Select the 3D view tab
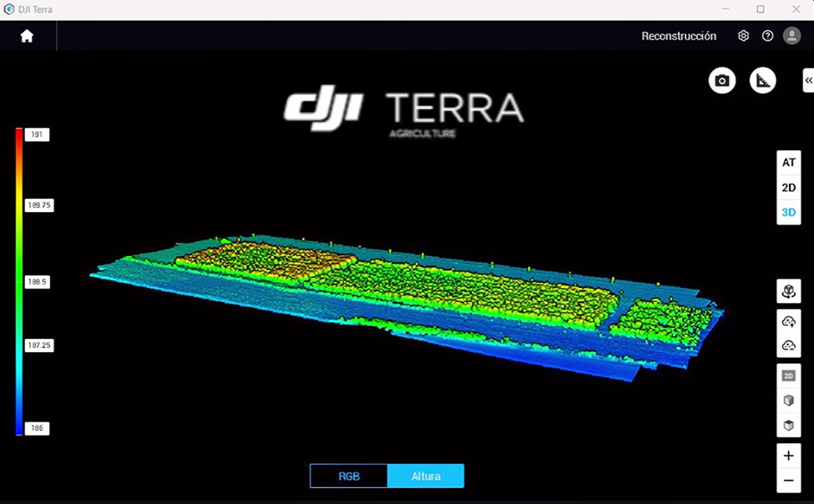This screenshot has width=814, height=504. 788,213
